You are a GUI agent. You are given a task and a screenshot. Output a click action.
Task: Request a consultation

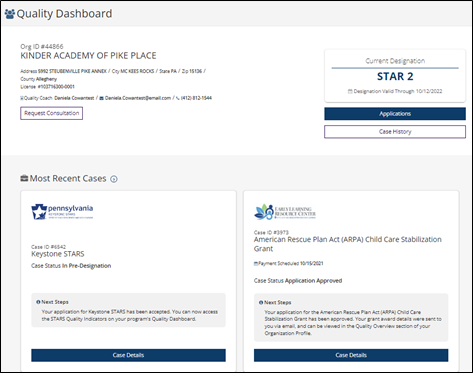[51, 113]
